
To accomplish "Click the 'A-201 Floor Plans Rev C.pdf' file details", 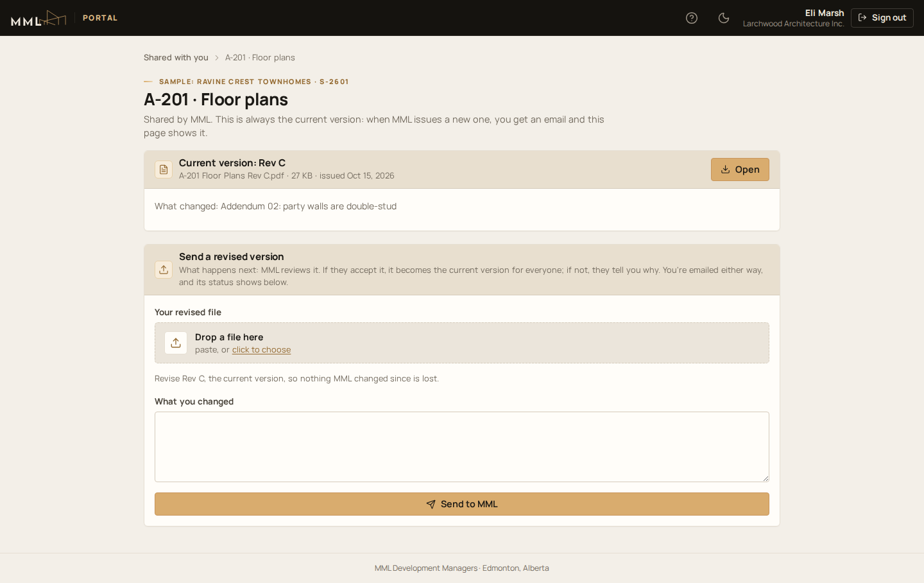I will [287, 176].
